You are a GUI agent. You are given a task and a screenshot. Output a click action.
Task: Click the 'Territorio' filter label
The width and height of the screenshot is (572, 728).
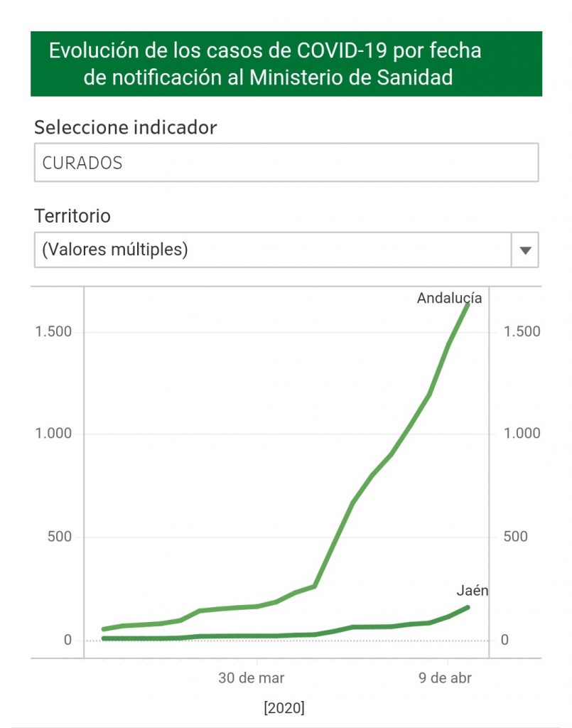[72, 215]
